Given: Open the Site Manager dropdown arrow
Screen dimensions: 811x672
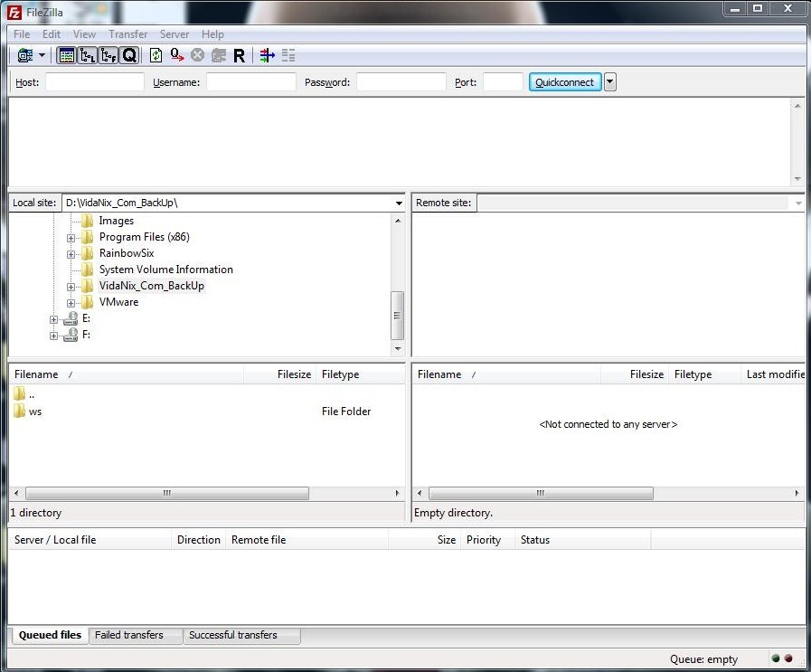Looking at the screenshot, I should click(42, 55).
